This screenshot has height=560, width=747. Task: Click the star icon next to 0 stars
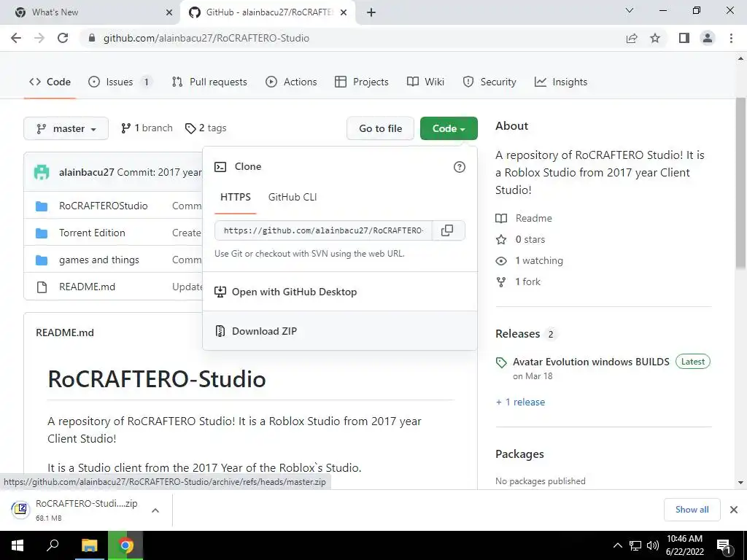tap(501, 239)
